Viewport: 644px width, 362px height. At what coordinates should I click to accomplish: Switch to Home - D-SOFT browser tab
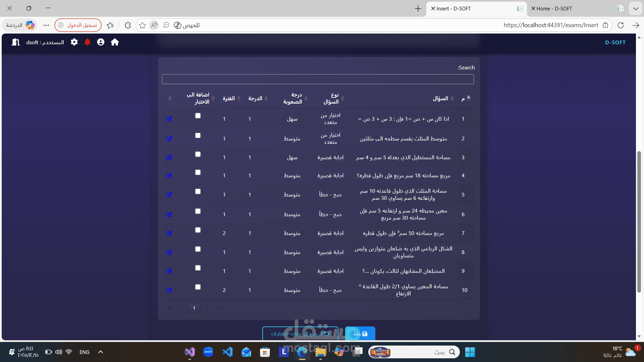[x=554, y=9]
